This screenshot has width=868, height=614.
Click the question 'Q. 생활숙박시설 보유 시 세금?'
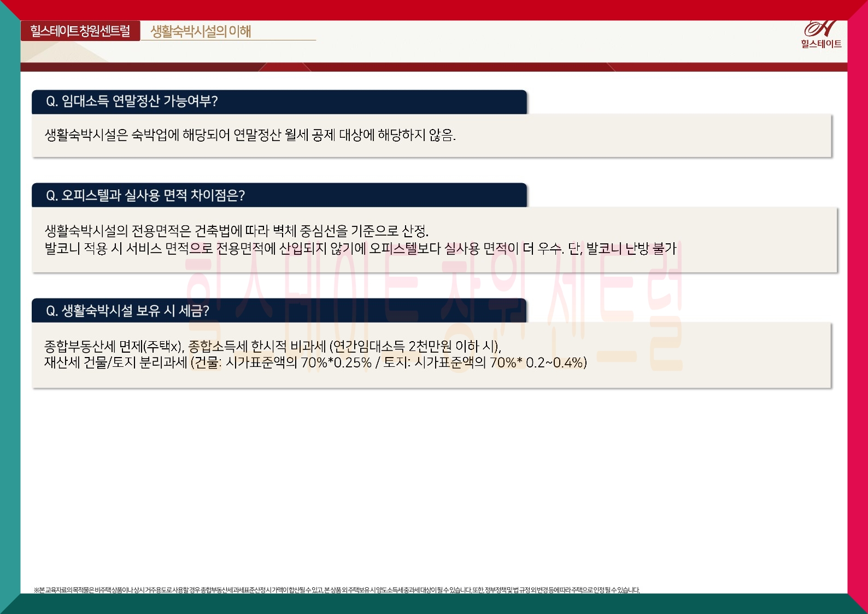[x=127, y=311]
